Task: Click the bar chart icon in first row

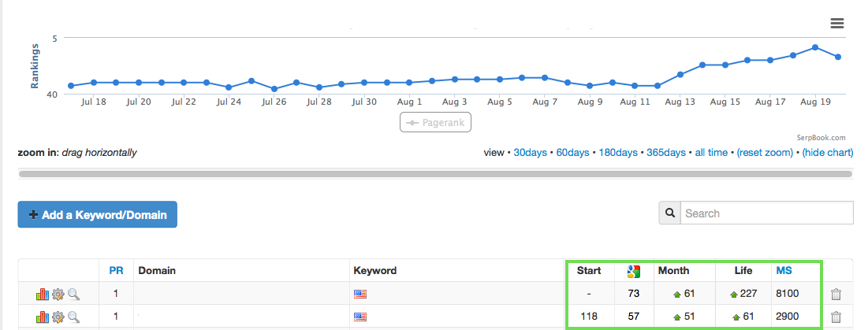Action: click(43, 294)
